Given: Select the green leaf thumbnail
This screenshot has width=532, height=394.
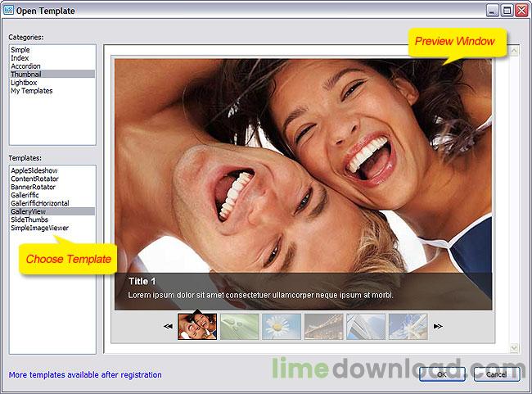Looking at the screenshot, I should pyautogui.click(x=240, y=326).
